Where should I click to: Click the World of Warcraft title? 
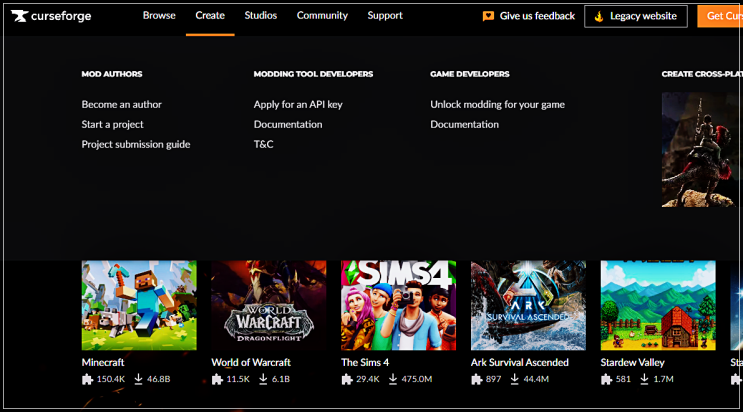[251, 362]
